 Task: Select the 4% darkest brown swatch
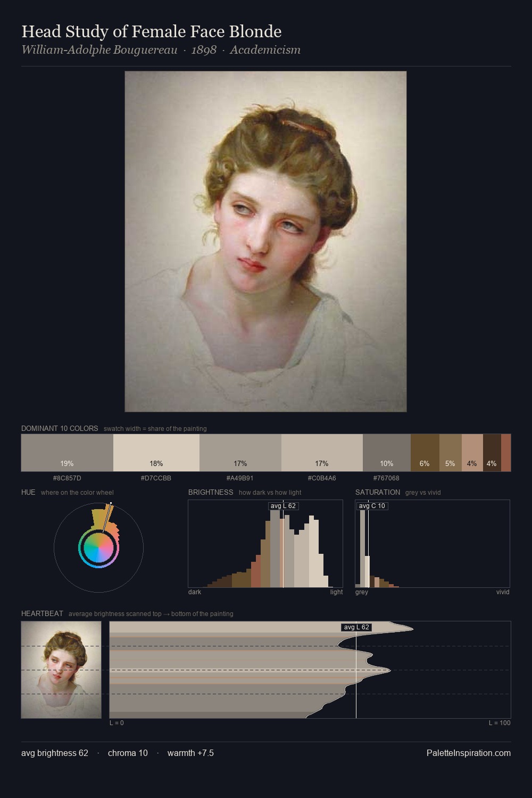492,453
